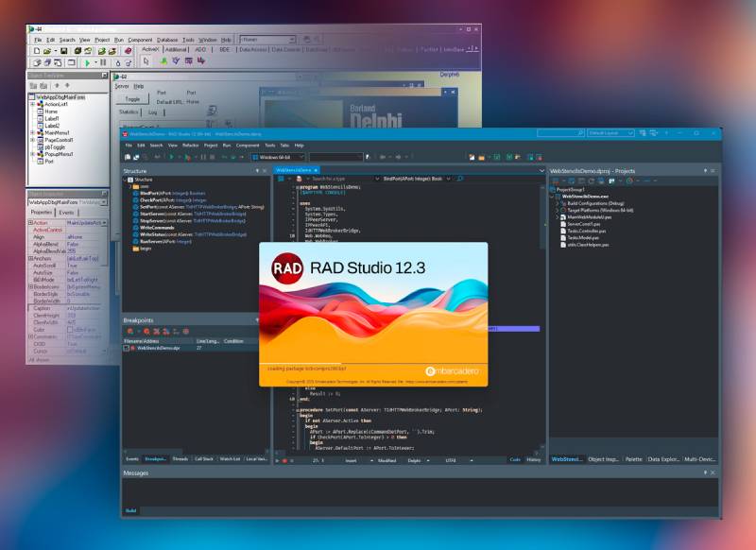This screenshot has height=550, width=756.
Task: Click the New document icon in the classic Delphi toolbar
Action: pos(37,51)
